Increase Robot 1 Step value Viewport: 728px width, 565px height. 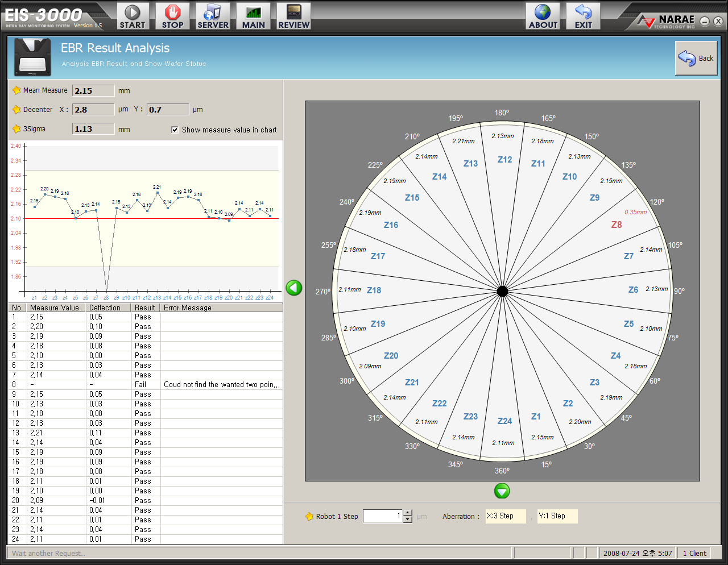(407, 513)
